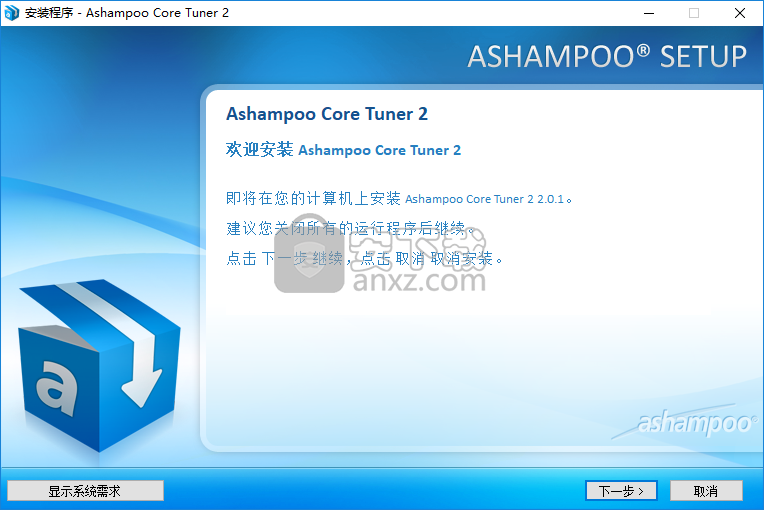This screenshot has height=510, width=764.
Task: Click the title bar text 安装程序
Action: (49, 13)
